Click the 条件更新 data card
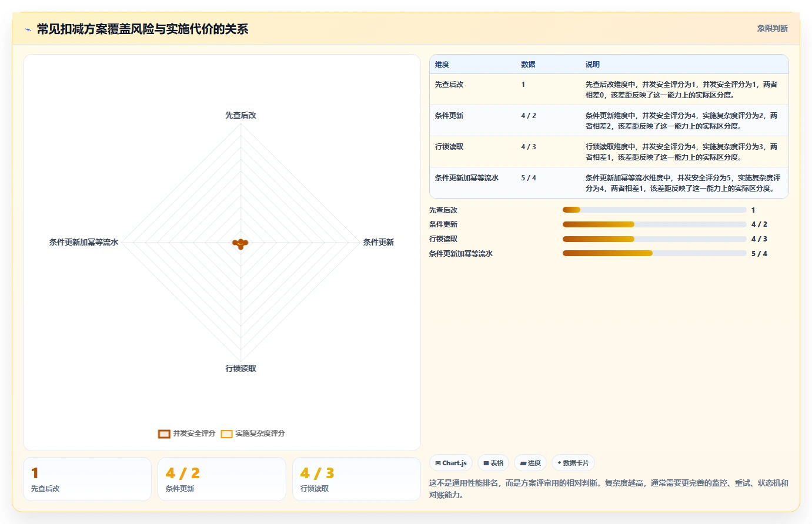 [222, 479]
